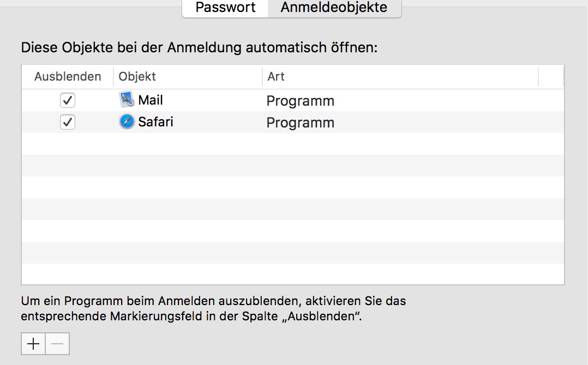Select the Anmeldeobjekte tab

(x=334, y=8)
